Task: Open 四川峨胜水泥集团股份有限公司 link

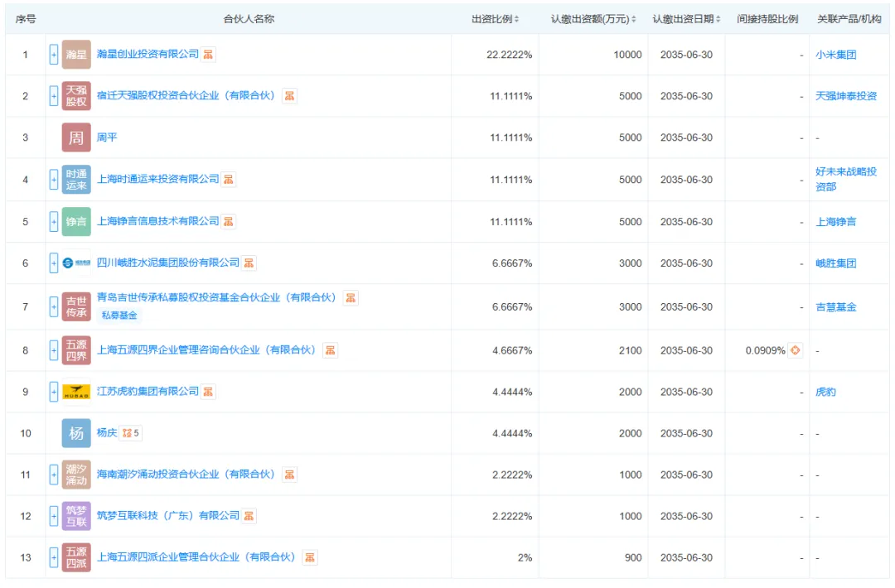Action: tap(167, 263)
